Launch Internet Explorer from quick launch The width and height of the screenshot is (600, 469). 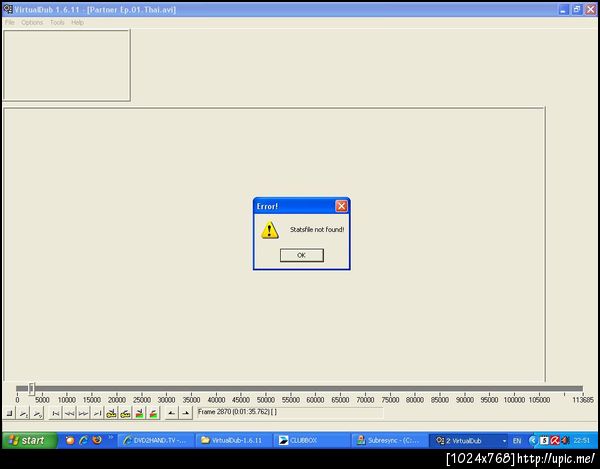(83, 440)
